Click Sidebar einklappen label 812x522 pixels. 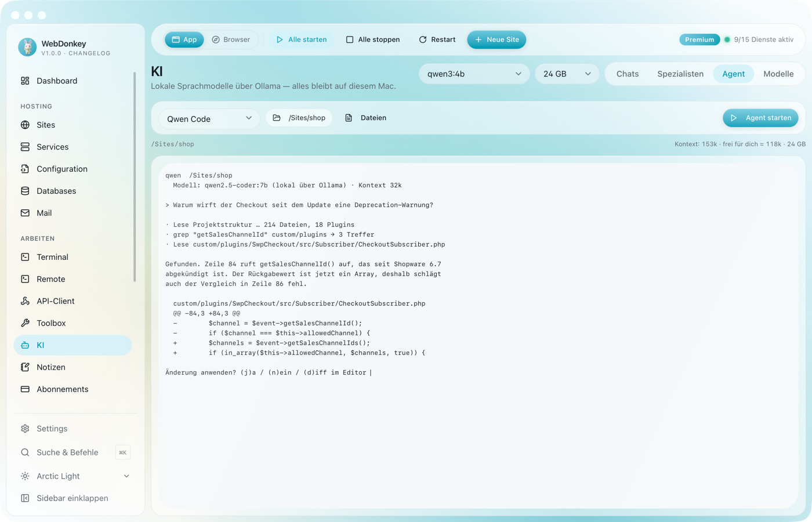[72, 498]
